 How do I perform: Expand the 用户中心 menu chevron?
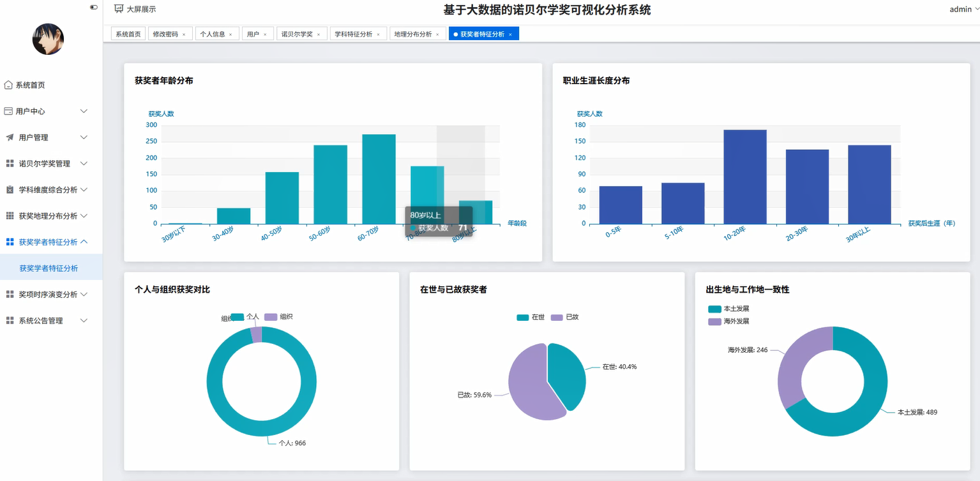coord(84,111)
